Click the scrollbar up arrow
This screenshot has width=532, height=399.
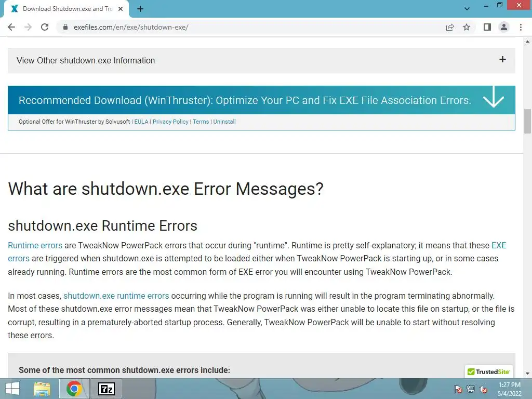point(527,42)
